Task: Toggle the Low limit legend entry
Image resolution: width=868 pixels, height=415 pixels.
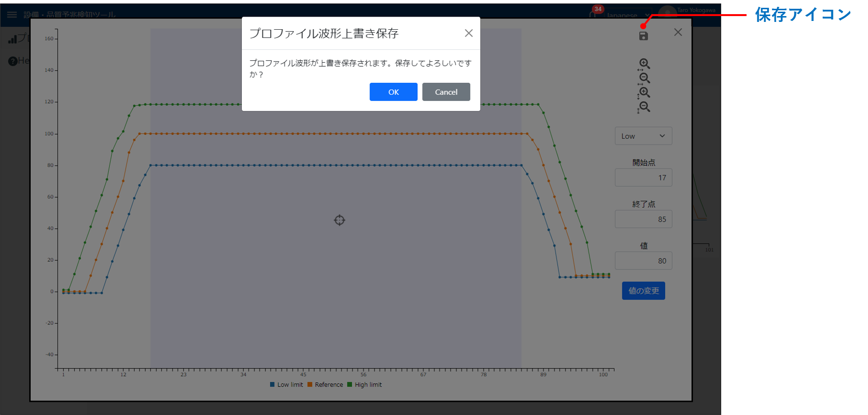Action: [x=287, y=385]
